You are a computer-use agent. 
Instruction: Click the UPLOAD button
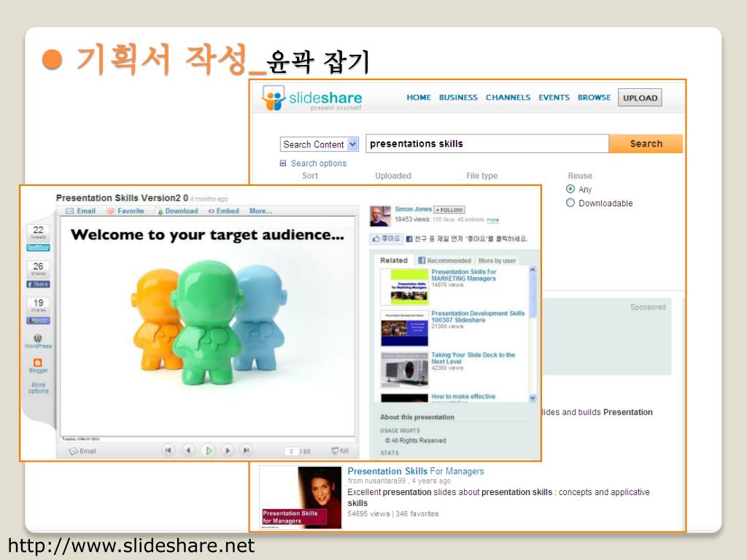pos(640,98)
